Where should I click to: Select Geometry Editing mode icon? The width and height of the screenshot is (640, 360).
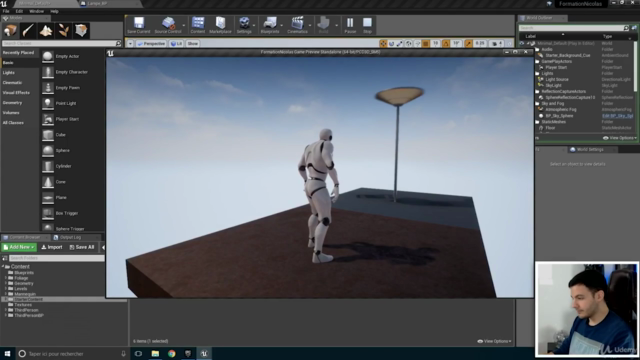[81, 31]
